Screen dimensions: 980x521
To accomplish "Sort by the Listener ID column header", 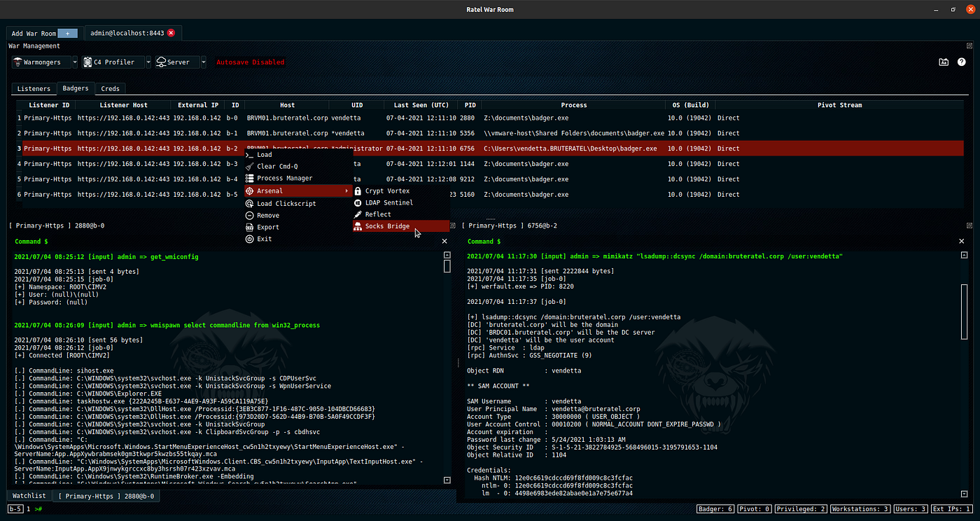I will [x=48, y=105].
